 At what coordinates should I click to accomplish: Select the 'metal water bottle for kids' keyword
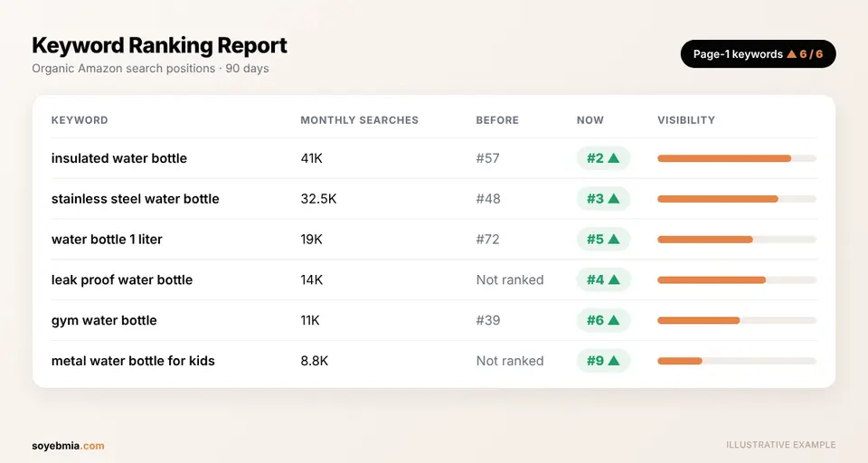pos(133,361)
